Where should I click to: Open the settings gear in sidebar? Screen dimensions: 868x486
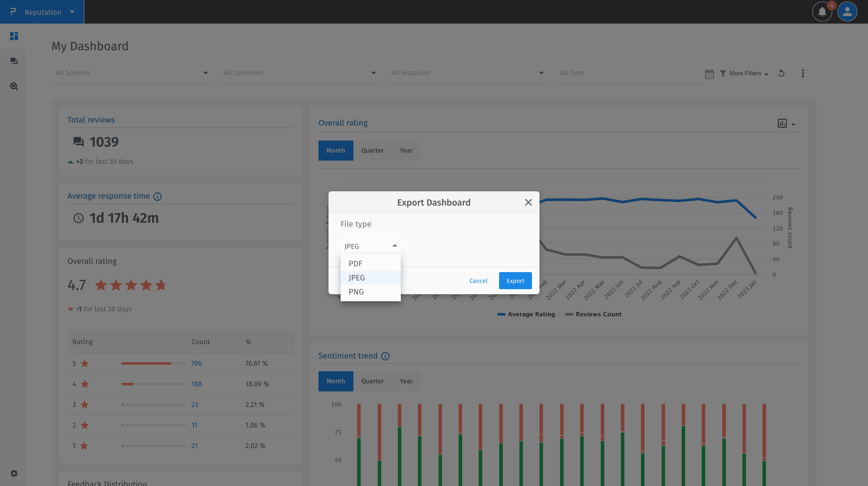14,473
